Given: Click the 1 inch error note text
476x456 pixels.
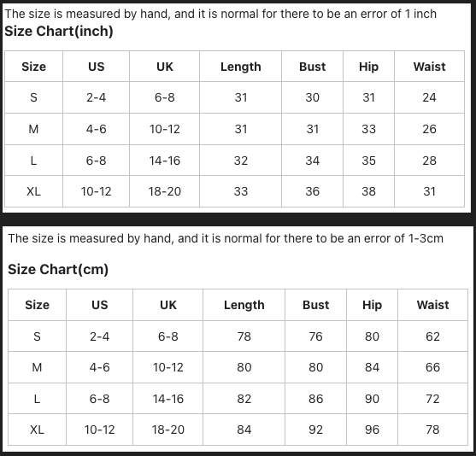Looking at the screenshot, I should click(220, 14).
